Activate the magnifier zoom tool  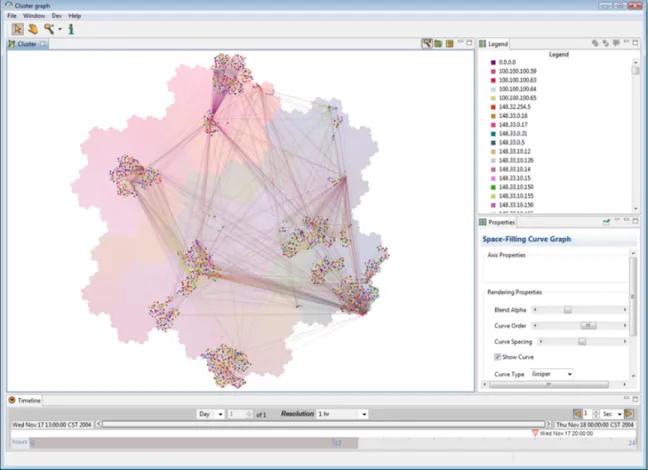point(49,29)
